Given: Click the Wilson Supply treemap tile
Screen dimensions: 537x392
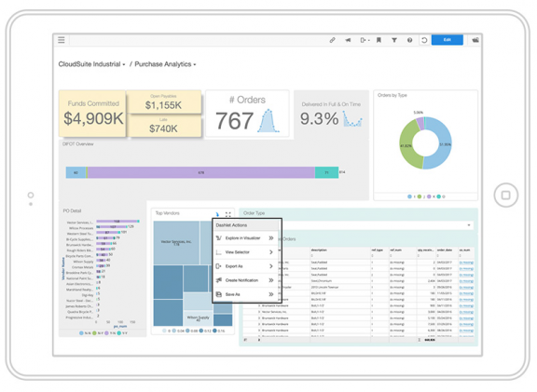Looking at the screenshot, I should 198,318.
